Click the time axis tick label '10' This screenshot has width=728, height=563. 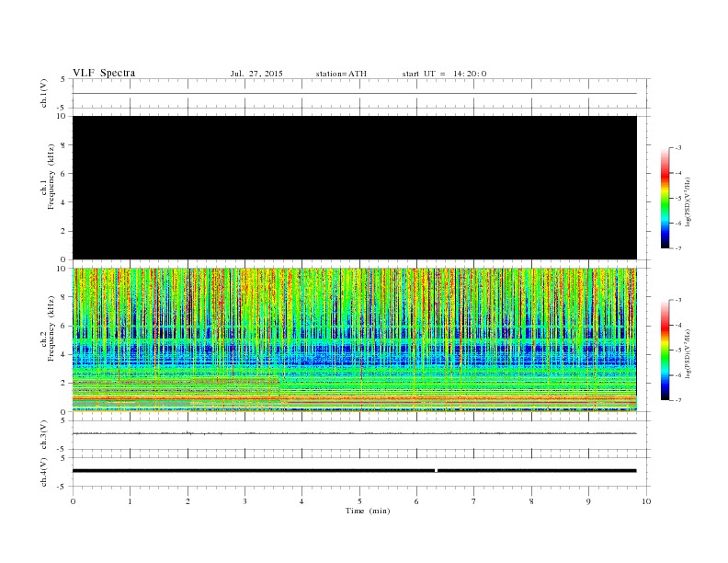[647, 501]
